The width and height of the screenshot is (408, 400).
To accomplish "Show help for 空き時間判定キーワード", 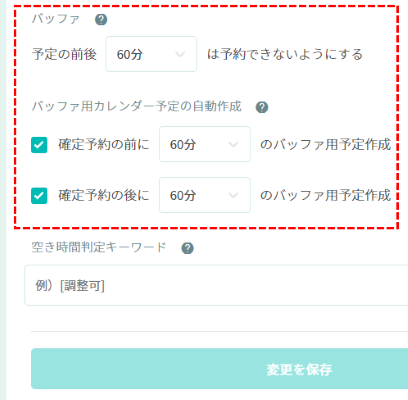I will (x=187, y=248).
